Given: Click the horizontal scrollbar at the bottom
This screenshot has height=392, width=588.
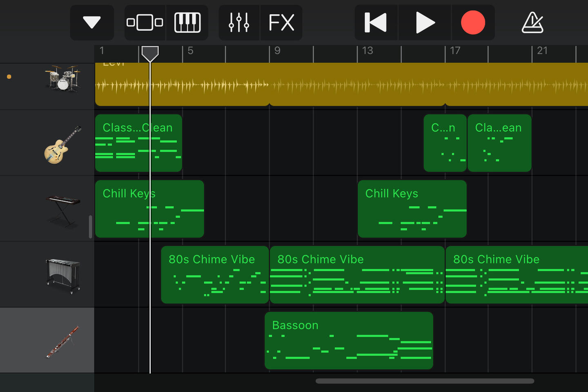Looking at the screenshot, I should tap(425, 381).
